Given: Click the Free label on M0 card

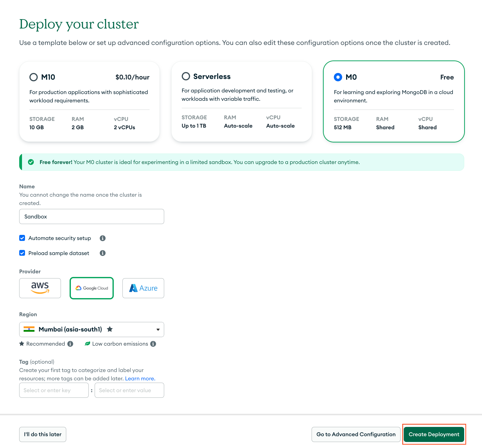Looking at the screenshot, I should coord(447,77).
